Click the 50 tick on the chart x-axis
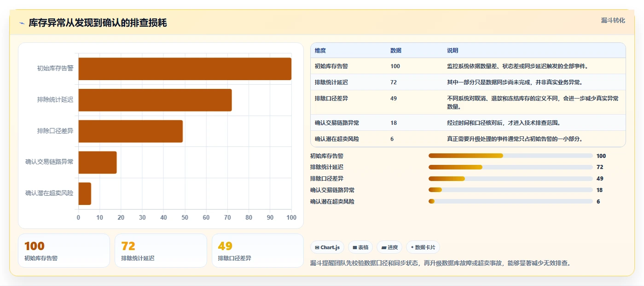 pos(185,217)
